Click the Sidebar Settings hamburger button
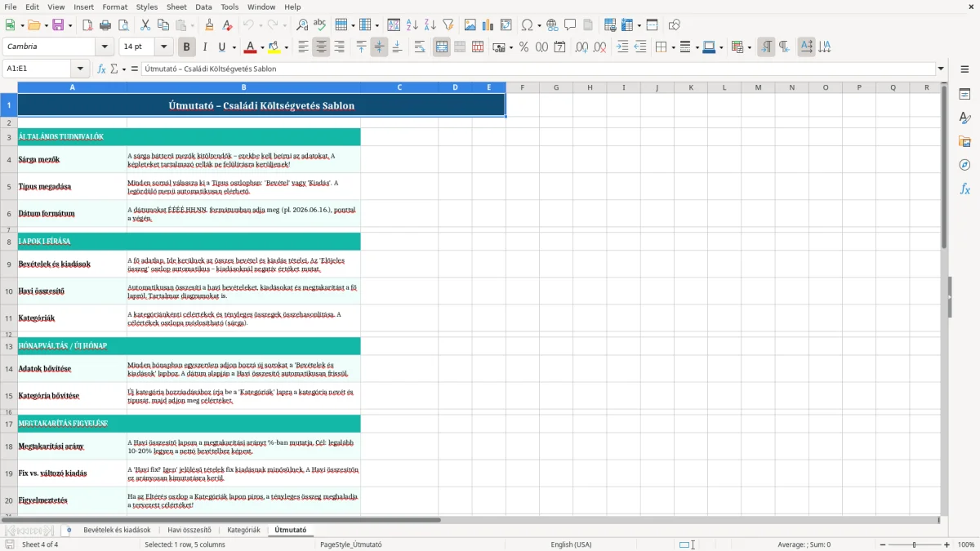This screenshot has width=980, height=551. (964, 69)
